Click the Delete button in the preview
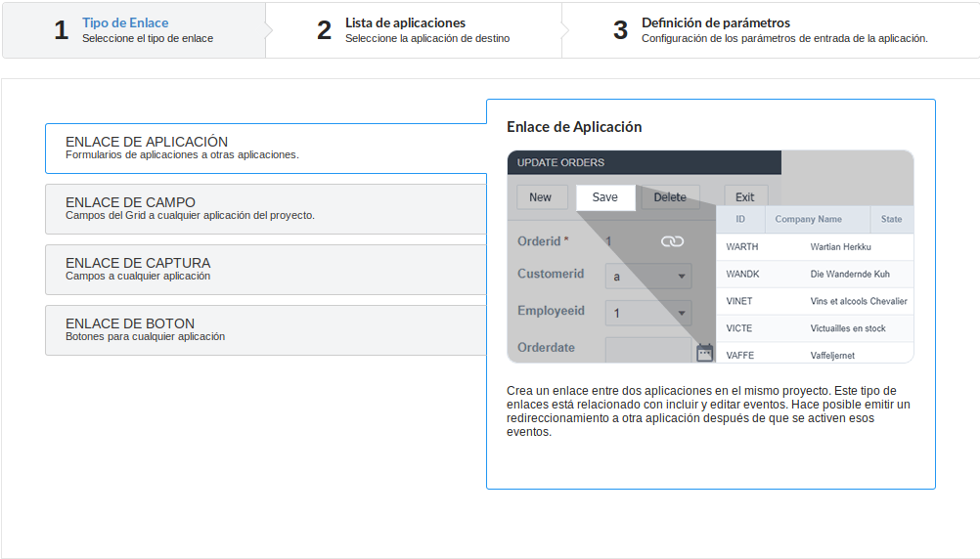 [x=670, y=197]
